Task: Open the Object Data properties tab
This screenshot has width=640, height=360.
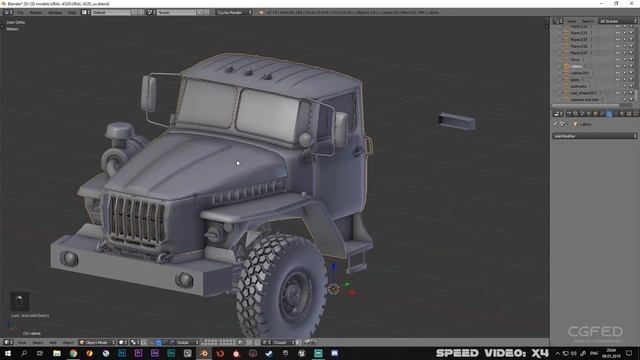Action: (615, 114)
